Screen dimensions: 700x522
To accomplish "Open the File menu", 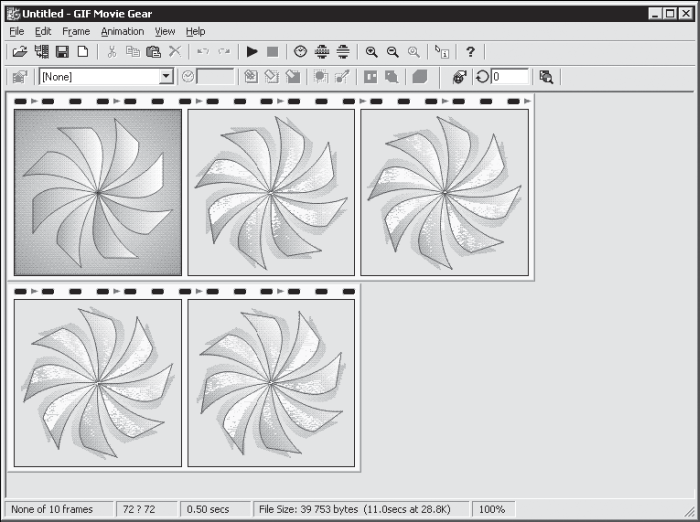I will click(17, 31).
